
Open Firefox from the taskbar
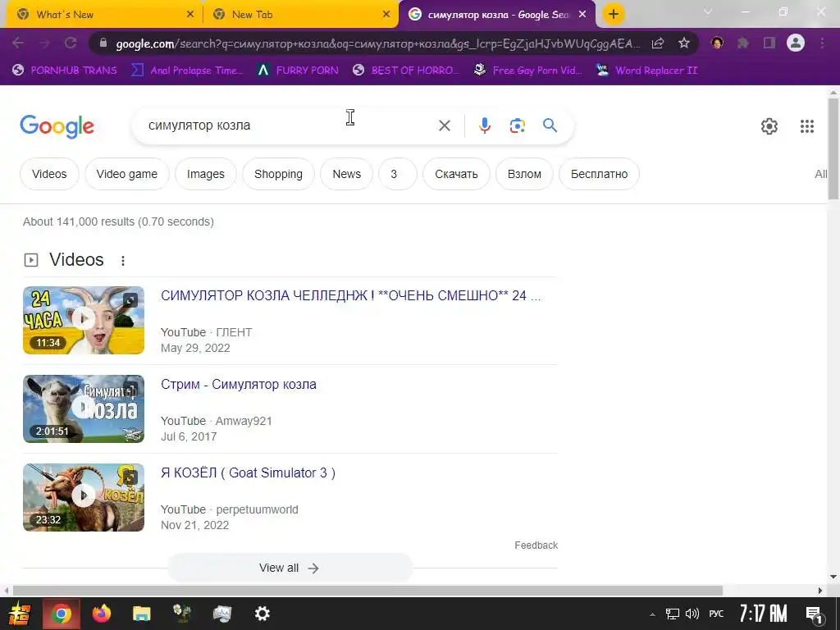[101, 614]
